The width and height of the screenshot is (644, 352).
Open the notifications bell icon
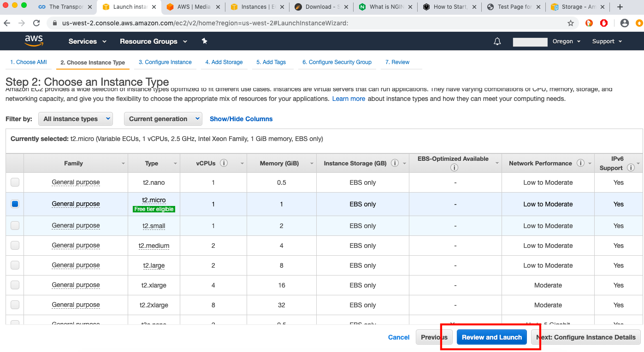pyautogui.click(x=497, y=41)
